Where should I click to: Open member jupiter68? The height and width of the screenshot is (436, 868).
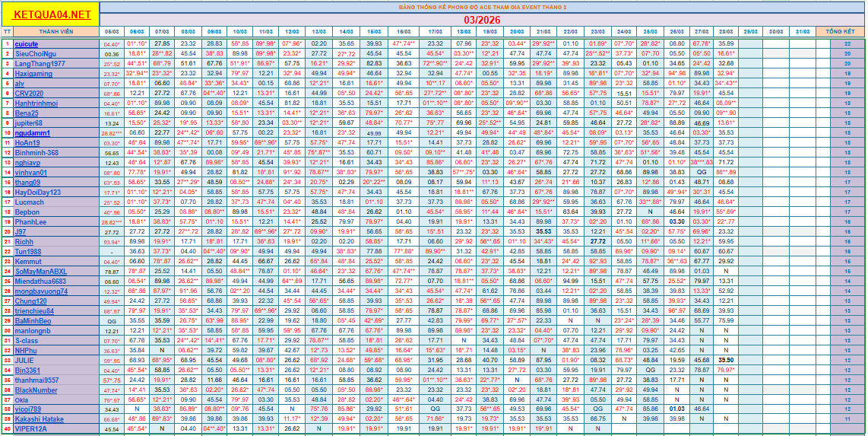29,123
